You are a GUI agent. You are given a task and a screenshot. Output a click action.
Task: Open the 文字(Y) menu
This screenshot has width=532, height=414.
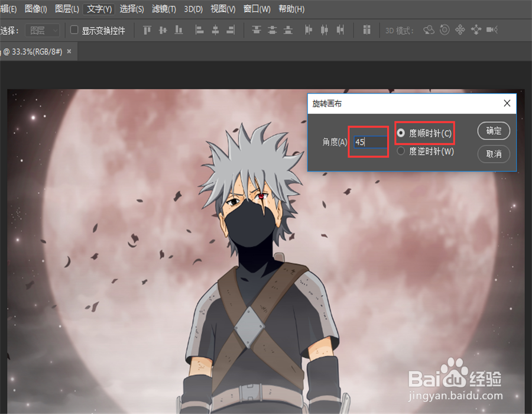pyautogui.click(x=99, y=9)
